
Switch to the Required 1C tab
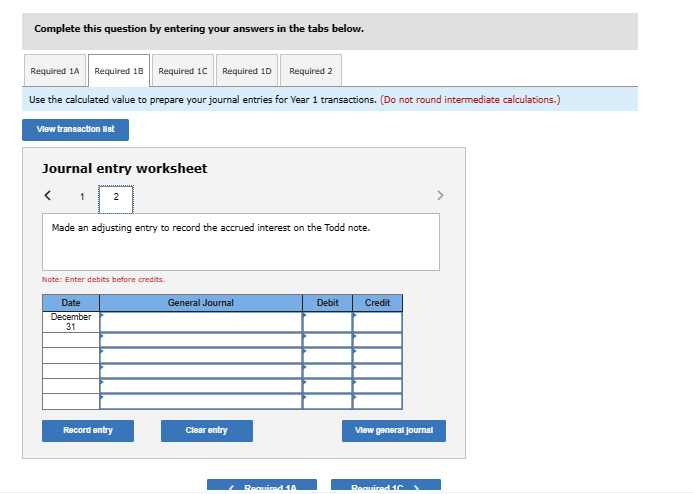[183, 71]
